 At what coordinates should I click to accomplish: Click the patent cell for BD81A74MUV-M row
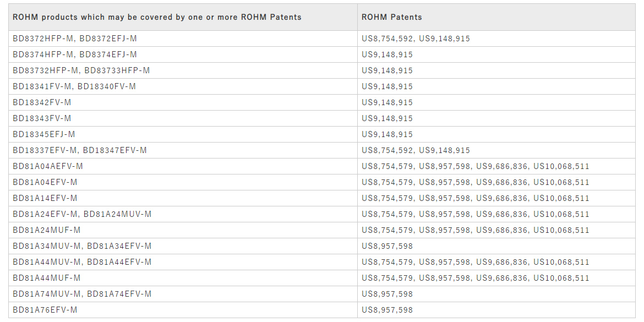click(x=496, y=294)
